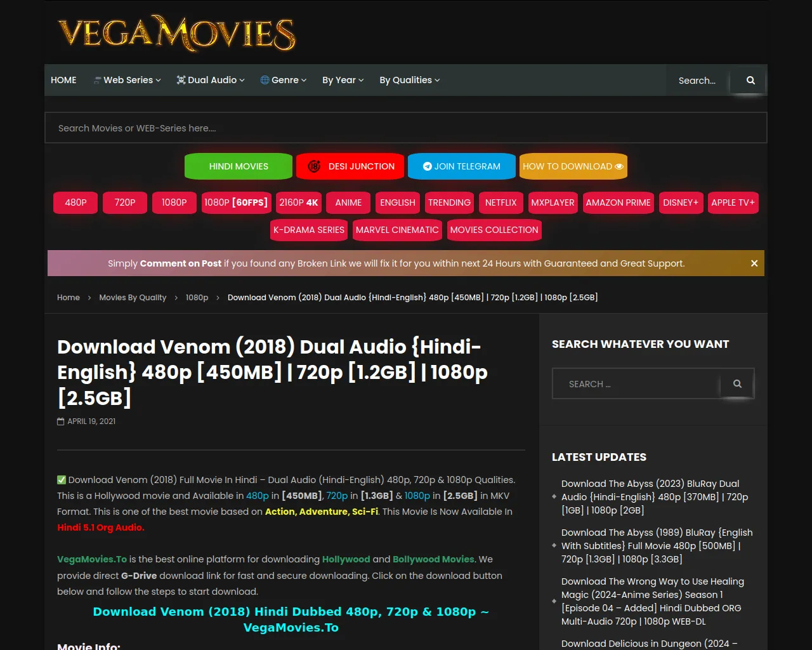Open MOVIES COLLECTION category
Viewport: 812px width, 650px height.
[494, 230]
